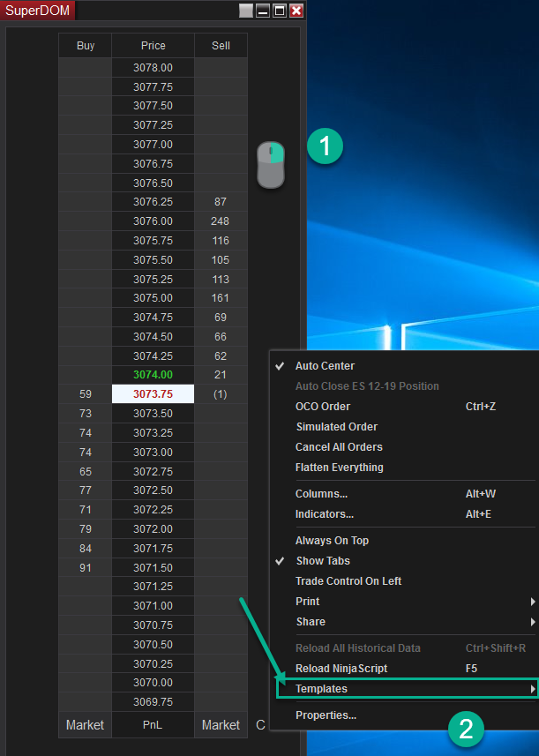This screenshot has width=539, height=756.
Task: Toggle the Auto Center option
Action: point(404,366)
